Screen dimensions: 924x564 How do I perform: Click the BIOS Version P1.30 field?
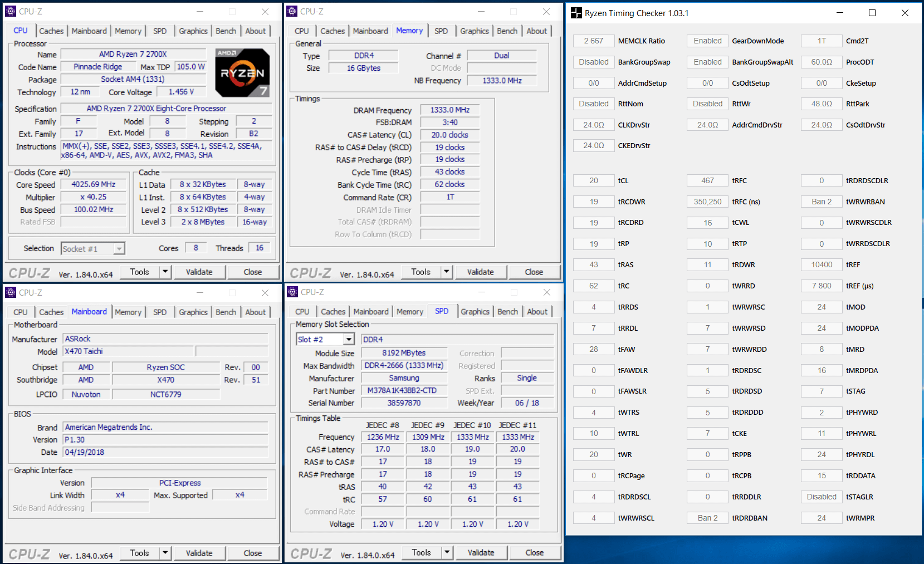coord(165,440)
